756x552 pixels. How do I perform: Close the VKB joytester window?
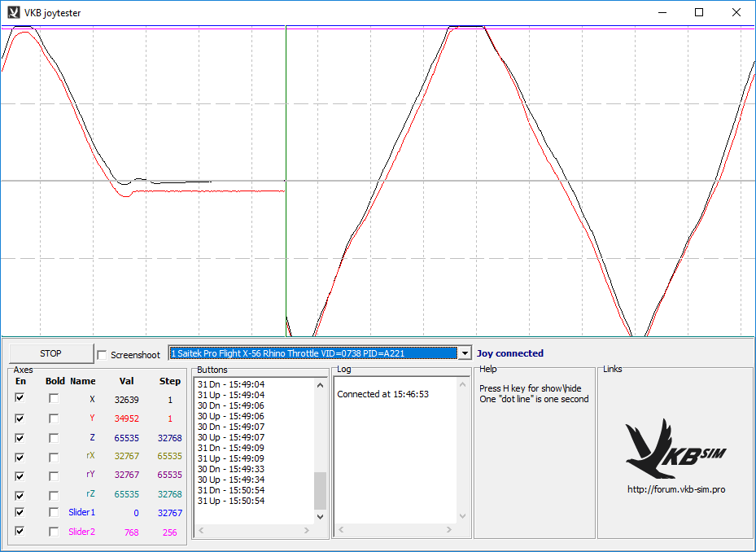(x=736, y=12)
